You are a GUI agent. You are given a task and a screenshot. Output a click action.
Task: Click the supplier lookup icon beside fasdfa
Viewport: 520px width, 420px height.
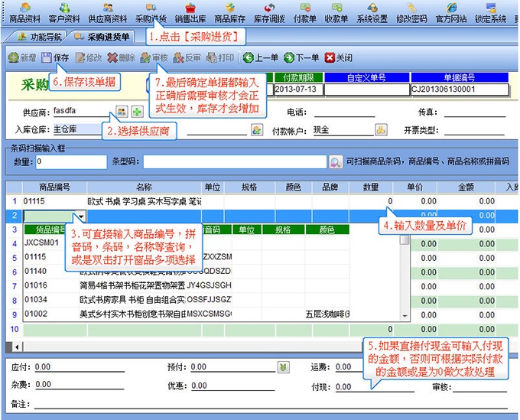point(122,111)
